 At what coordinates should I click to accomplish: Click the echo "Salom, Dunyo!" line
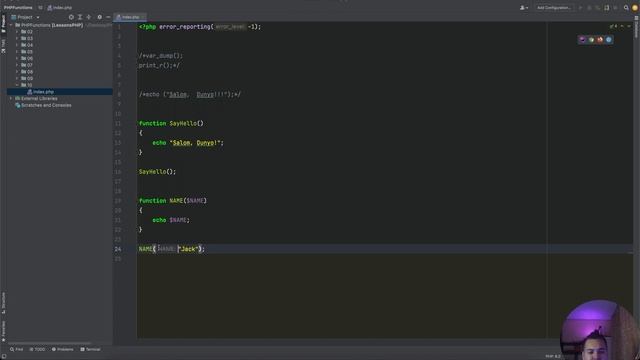coord(188,143)
